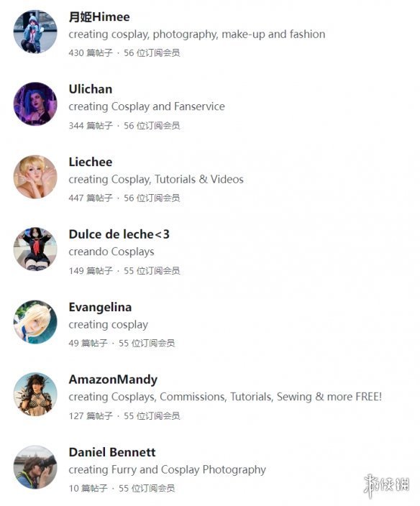This screenshot has width=420, height=506.
Task: Open AmazonMandy's avatar image
Action: (35, 395)
